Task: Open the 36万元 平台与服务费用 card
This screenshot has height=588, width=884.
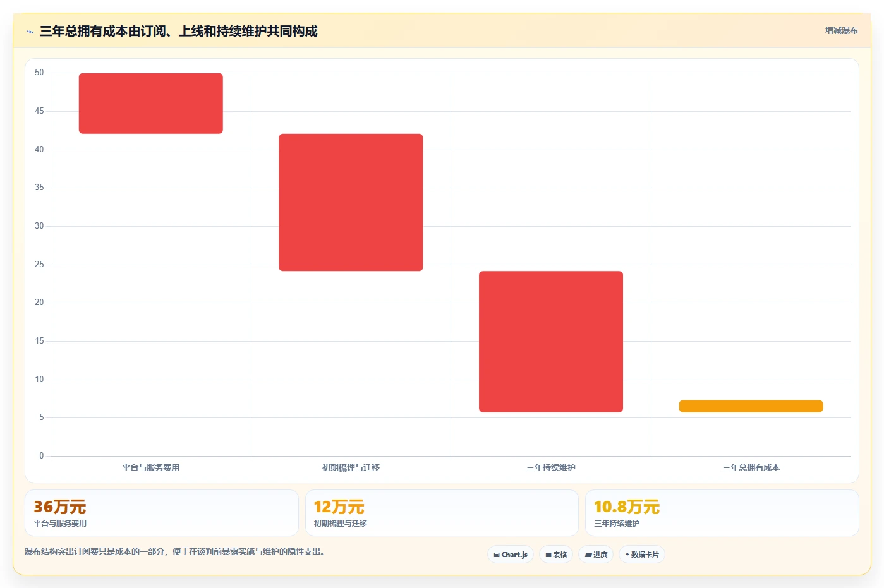Action: [x=162, y=513]
